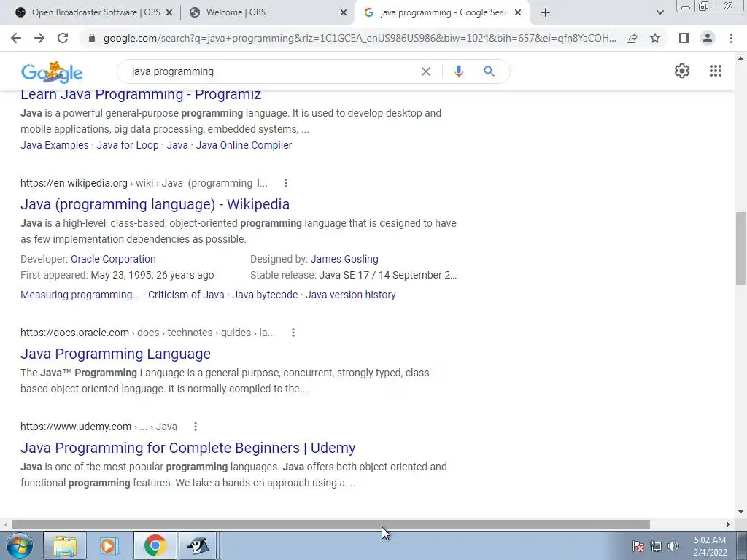The height and width of the screenshot is (560, 747).
Task: Go forward using the browser forward arrow
Action: [39, 38]
